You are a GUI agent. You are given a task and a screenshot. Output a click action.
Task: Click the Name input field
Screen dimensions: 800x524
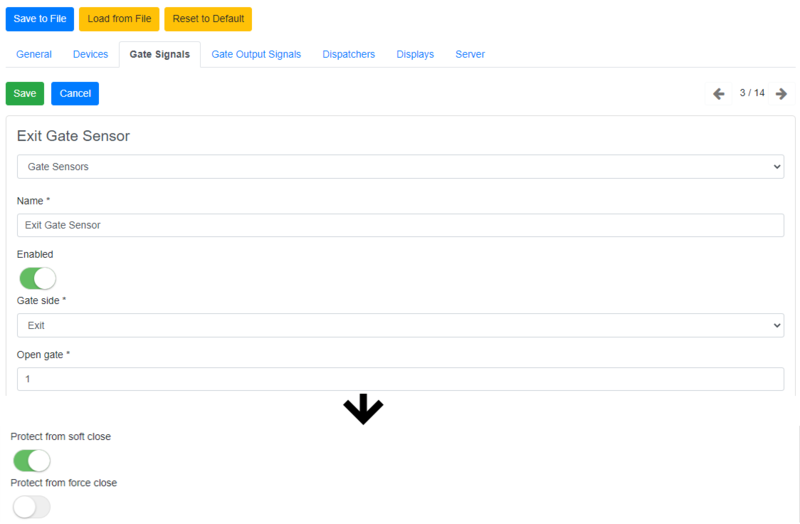coord(400,225)
